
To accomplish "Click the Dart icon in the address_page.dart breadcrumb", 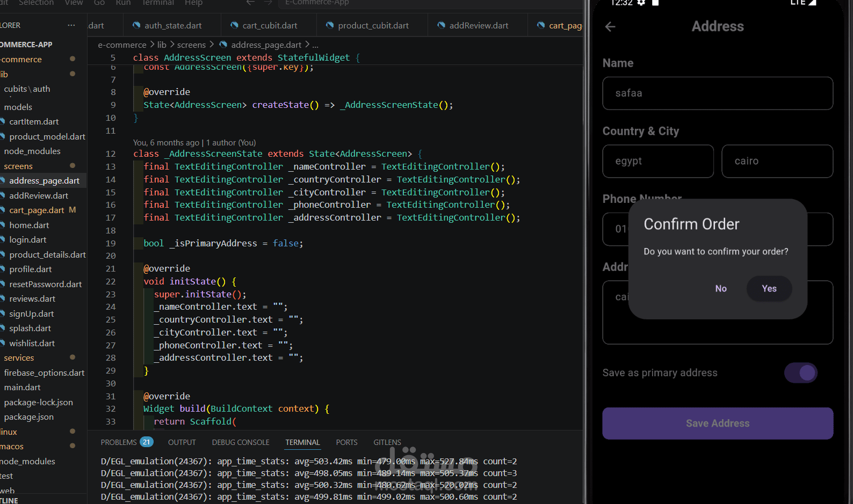I will (223, 45).
